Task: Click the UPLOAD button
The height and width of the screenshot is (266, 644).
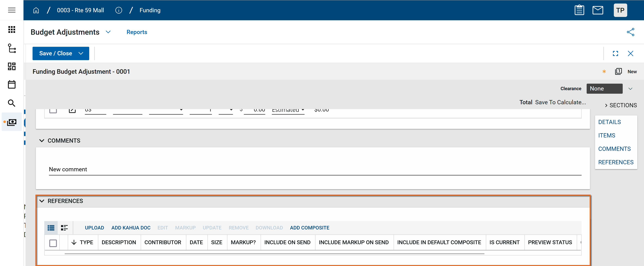Action: pyautogui.click(x=94, y=228)
